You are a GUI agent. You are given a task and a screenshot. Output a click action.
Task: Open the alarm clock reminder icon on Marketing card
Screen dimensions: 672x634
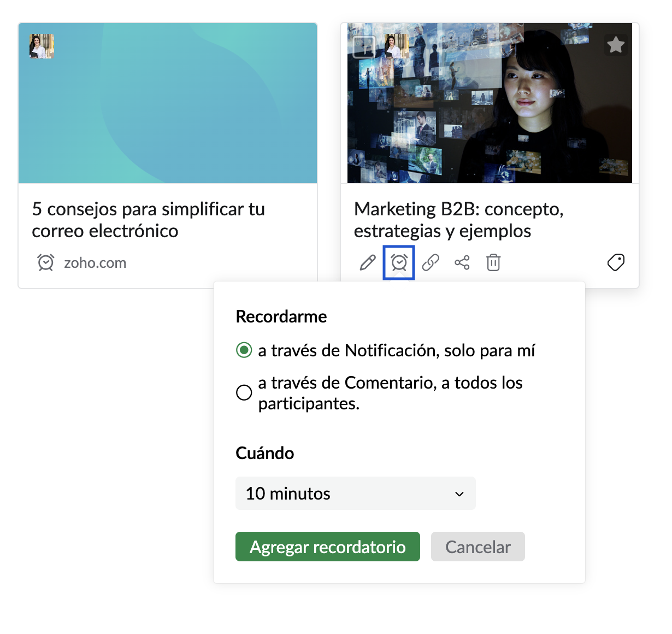399,263
